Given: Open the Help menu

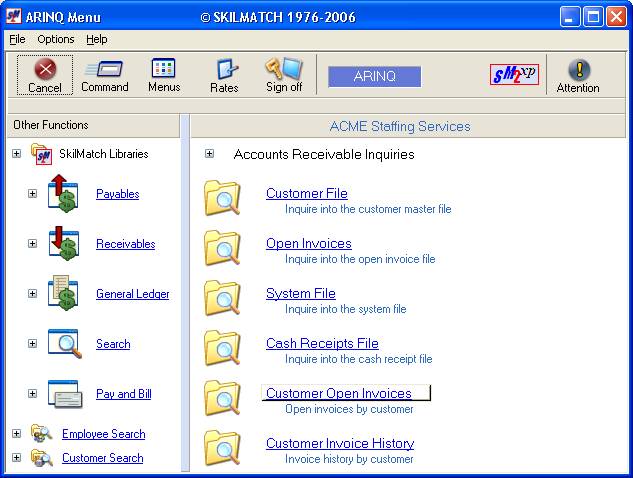Looking at the screenshot, I should pyautogui.click(x=96, y=40).
